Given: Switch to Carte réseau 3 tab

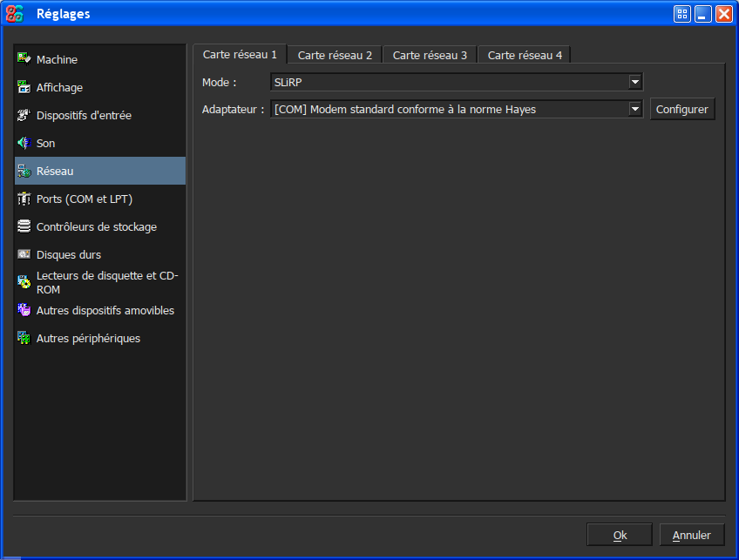Looking at the screenshot, I should point(430,55).
